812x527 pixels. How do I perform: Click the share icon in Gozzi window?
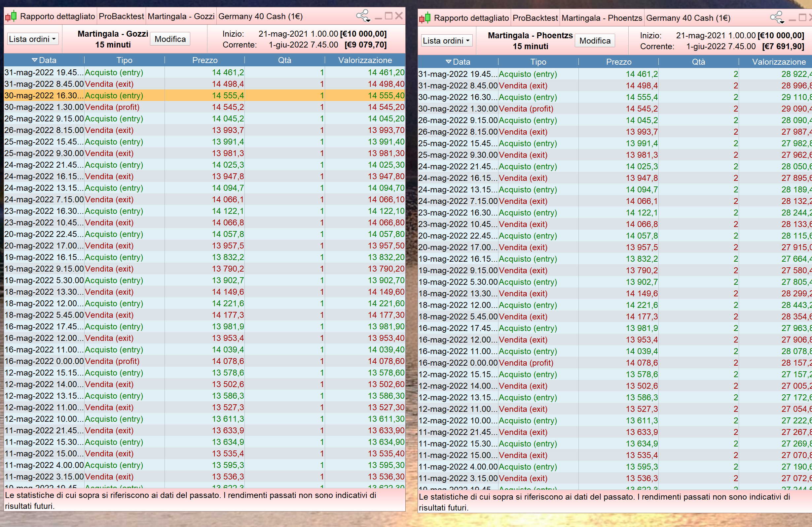[x=362, y=16]
